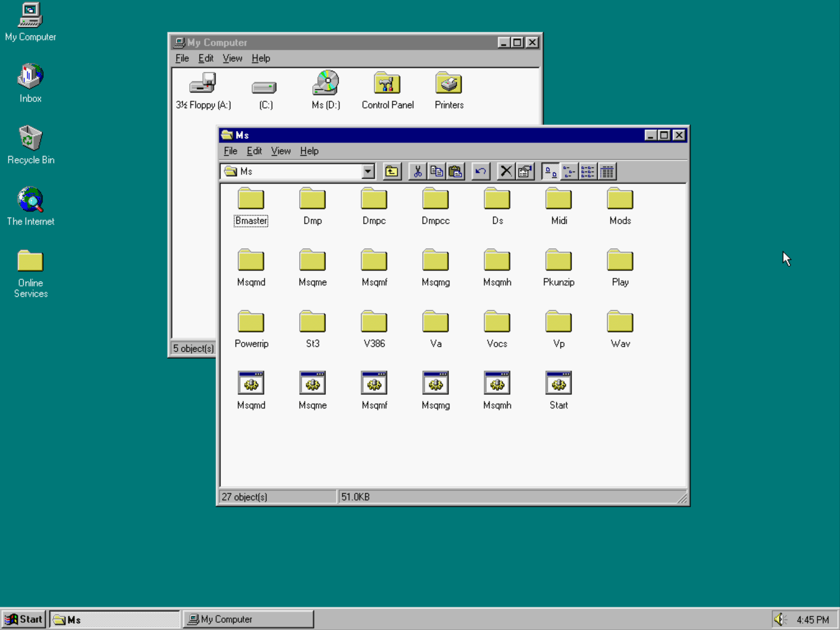840x630 pixels.
Task: Select the Midi folder
Action: [559, 207]
